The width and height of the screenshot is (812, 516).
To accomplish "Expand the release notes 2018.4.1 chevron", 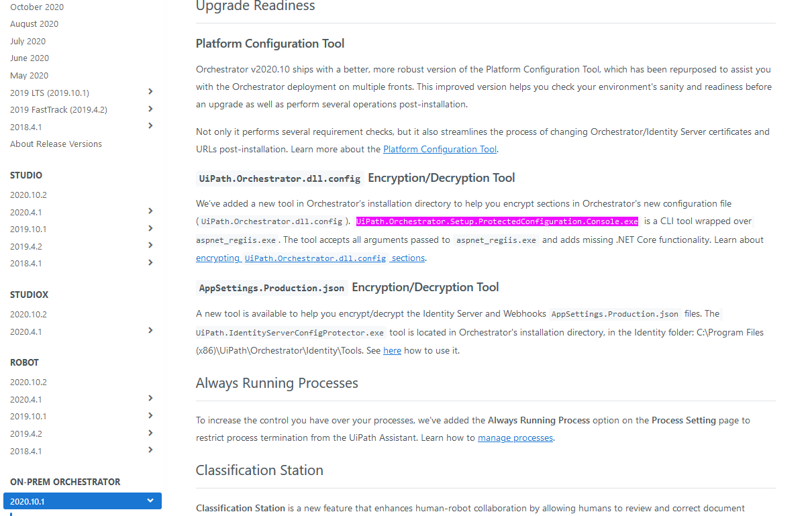I will [x=150, y=125].
